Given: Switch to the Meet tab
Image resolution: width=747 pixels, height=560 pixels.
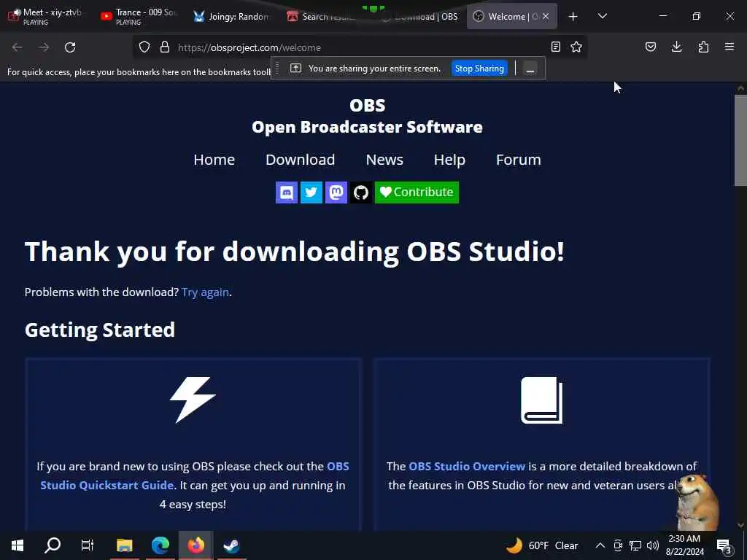Looking at the screenshot, I should tap(46, 17).
